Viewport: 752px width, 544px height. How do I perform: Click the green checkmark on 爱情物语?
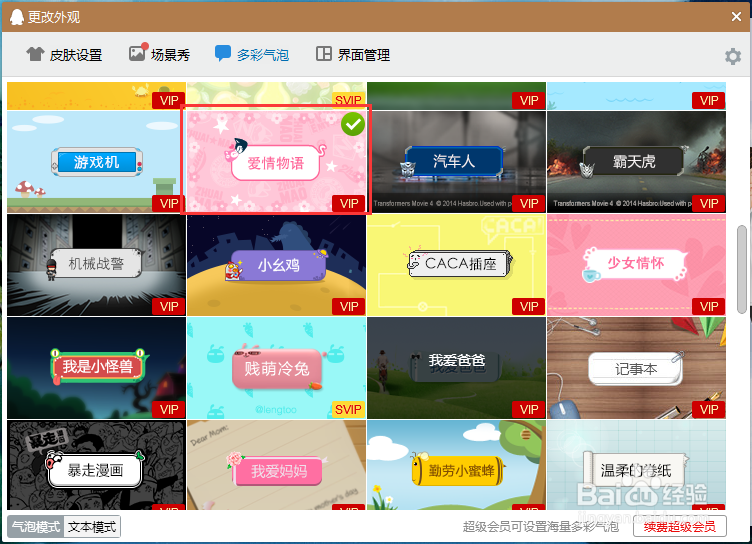click(x=353, y=124)
